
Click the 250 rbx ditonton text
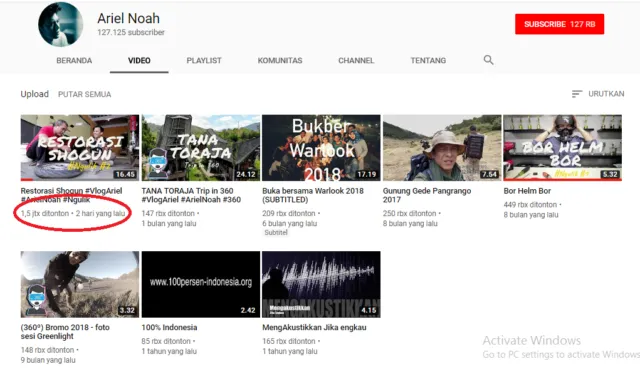point(409,213)
